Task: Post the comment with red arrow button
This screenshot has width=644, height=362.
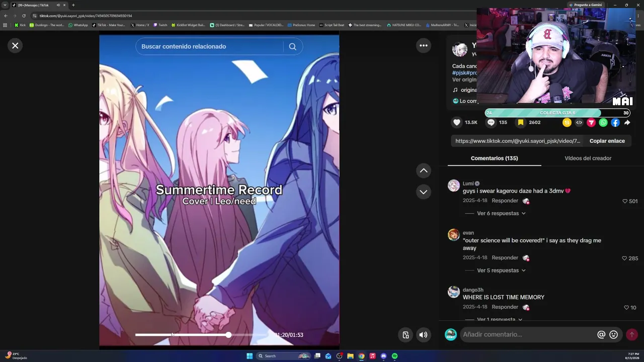Action: [x=631, y=335]
